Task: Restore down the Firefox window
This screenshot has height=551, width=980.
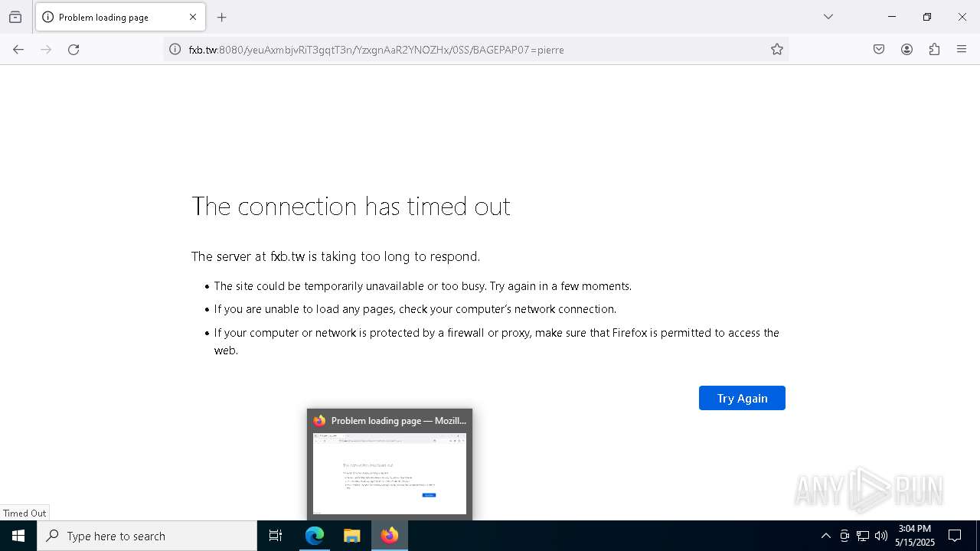Action: pyautogui.click(x=927, y=17)
